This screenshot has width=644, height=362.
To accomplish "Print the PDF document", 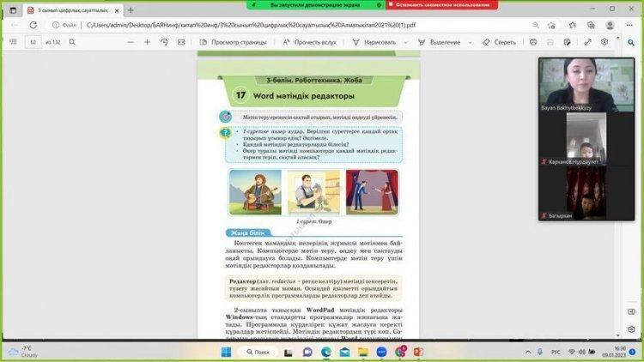I will pyautogui.click(x=533, y=42).
